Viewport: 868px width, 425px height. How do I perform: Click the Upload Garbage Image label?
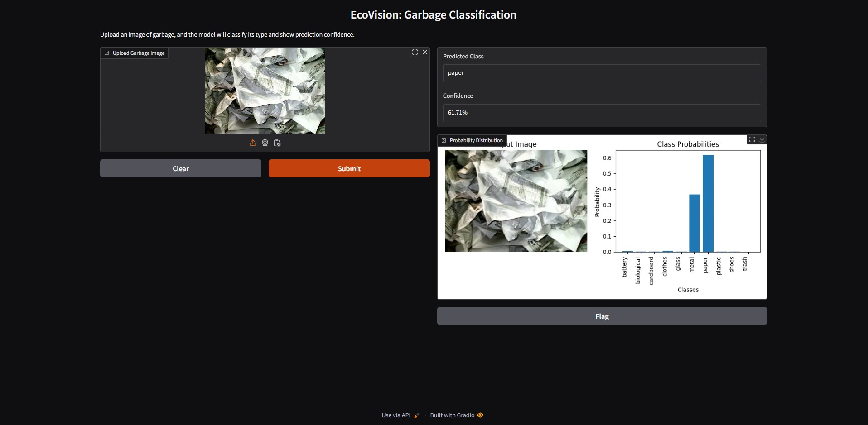pos(135,53)
